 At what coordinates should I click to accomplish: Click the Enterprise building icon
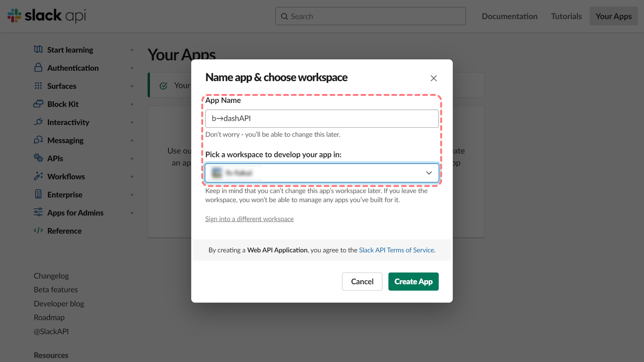(x=38, y=194)
